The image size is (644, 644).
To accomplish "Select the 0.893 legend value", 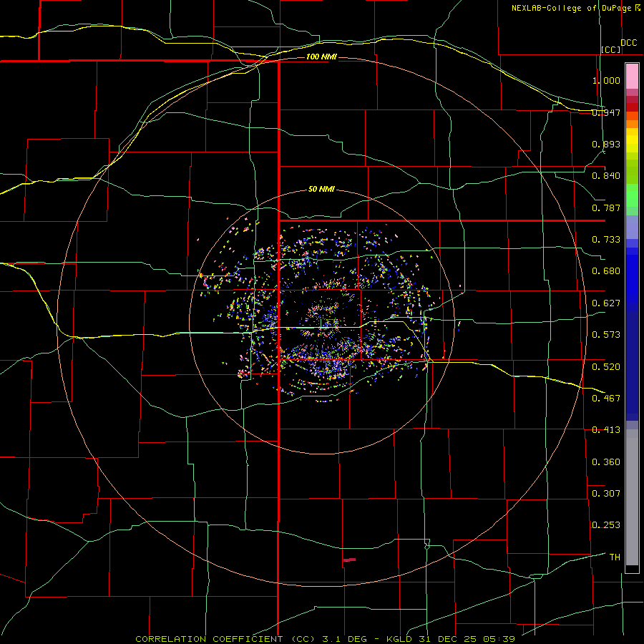I will pyautogui.click(x=606, y=144).
